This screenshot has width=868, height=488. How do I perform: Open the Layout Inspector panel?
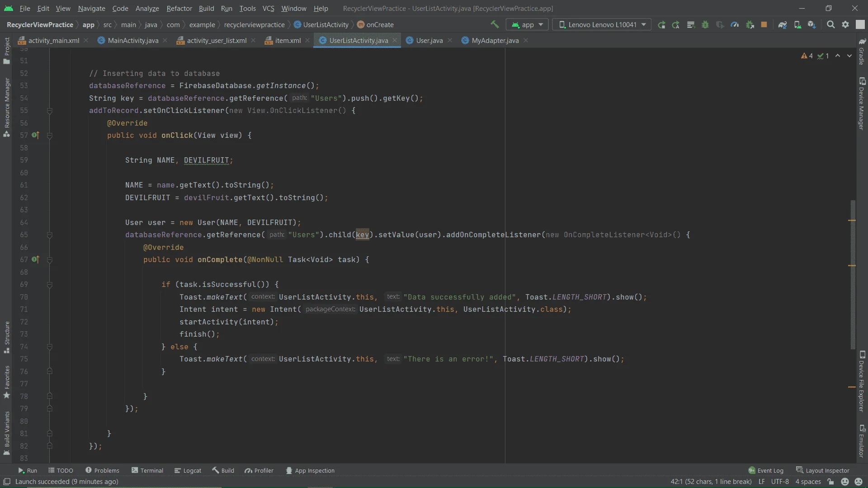[823, 470]
